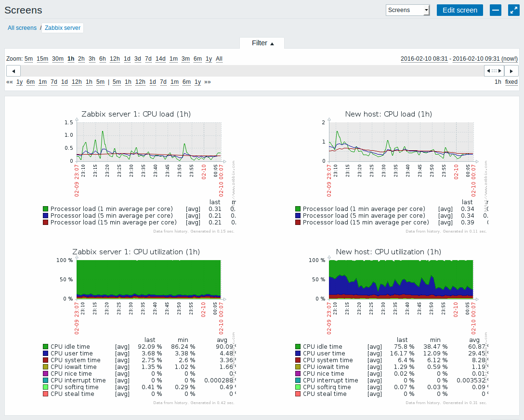
Task: Click teal swatch of Zabbix server CPU interrupt time
Action: [x=46, y=380]
